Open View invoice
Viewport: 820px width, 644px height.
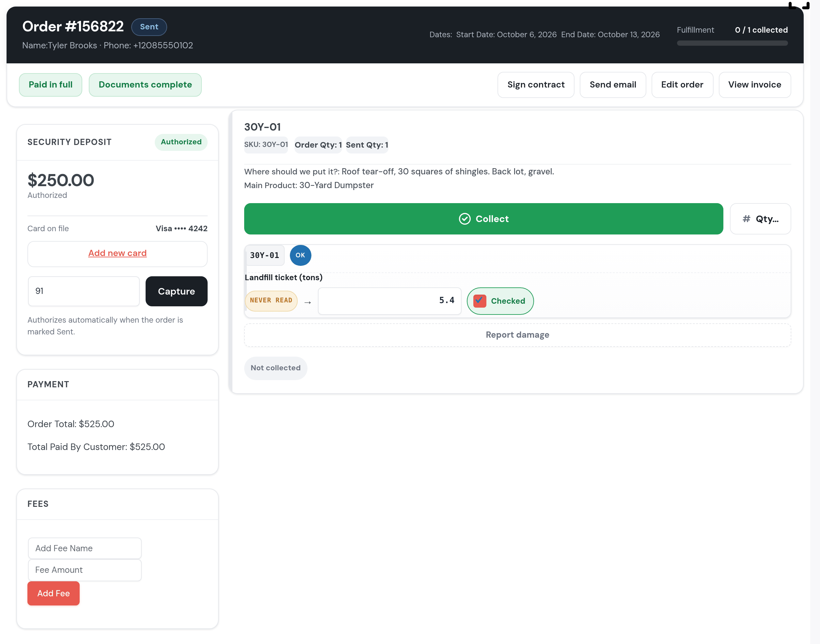click(x=754, y=85)
